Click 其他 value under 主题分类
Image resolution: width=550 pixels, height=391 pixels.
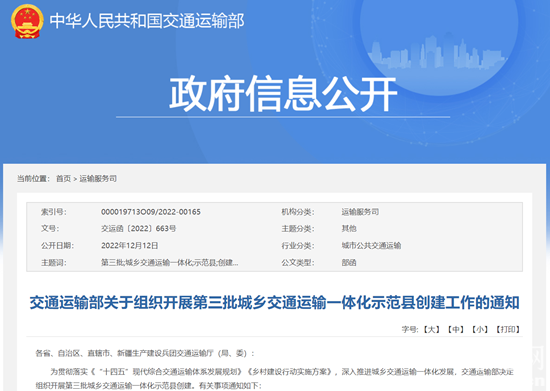pyautogui.click(x=349, y=229)
